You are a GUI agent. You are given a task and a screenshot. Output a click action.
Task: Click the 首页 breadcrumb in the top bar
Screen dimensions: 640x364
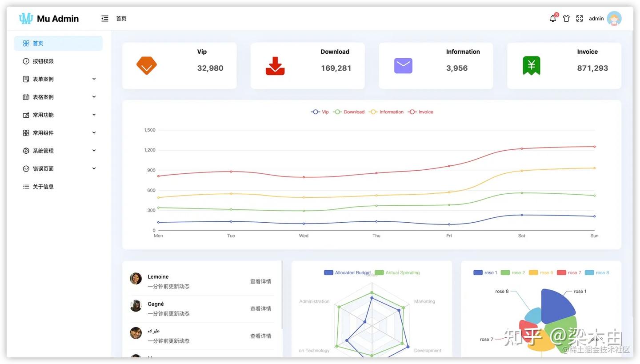(120, 18)
